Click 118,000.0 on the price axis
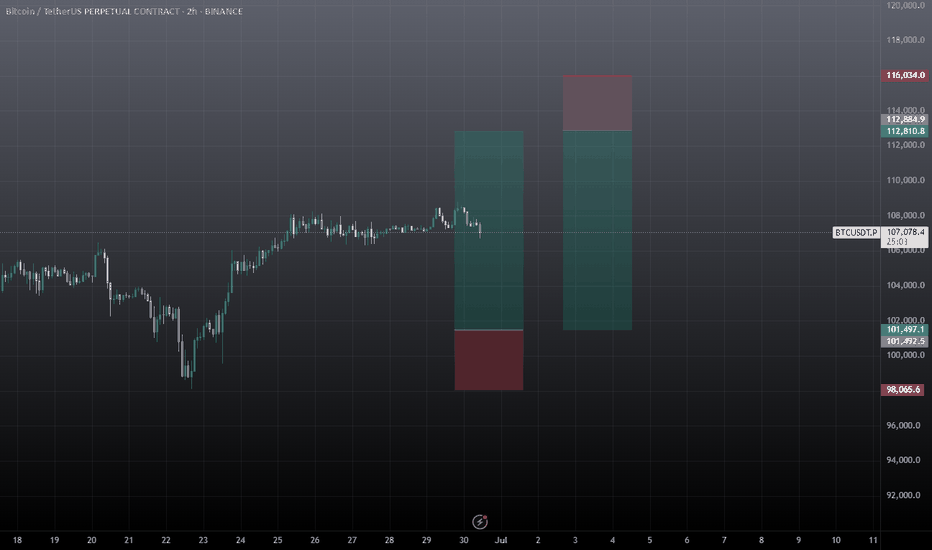 (905, 40)
